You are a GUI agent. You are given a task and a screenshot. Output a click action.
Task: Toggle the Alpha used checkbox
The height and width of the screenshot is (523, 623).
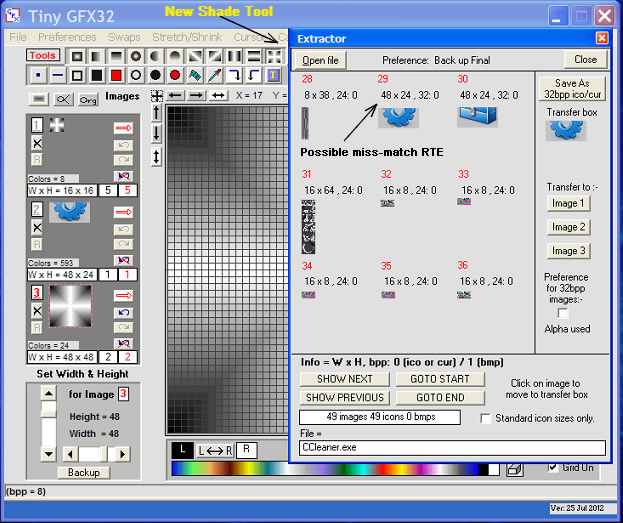pyautogui.click(x=561, y=313)
